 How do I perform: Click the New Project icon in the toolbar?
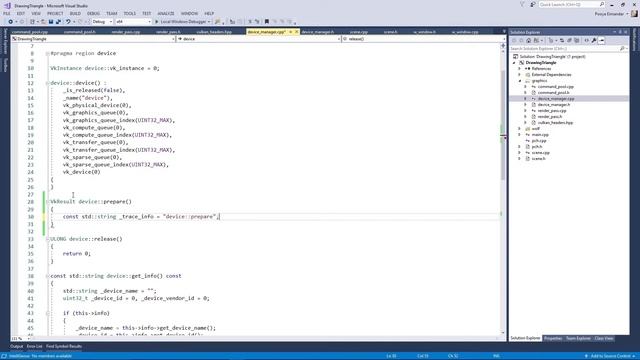[x=32, y=22]
